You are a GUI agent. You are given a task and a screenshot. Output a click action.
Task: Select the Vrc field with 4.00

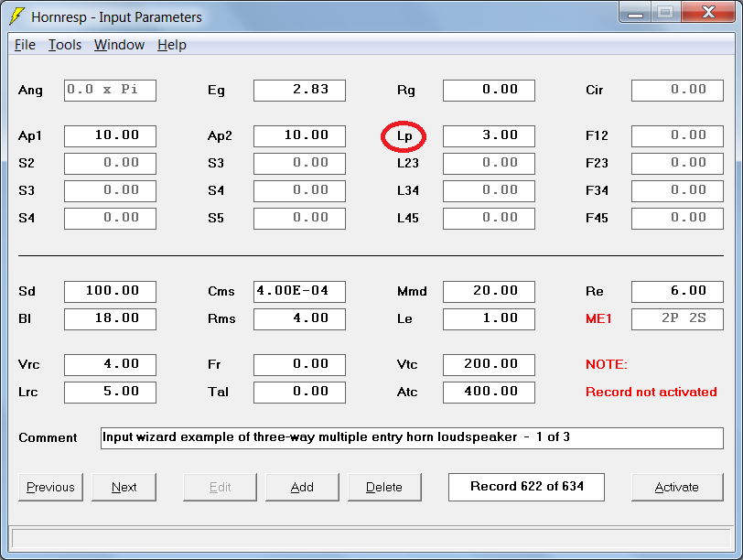(110, 365)
